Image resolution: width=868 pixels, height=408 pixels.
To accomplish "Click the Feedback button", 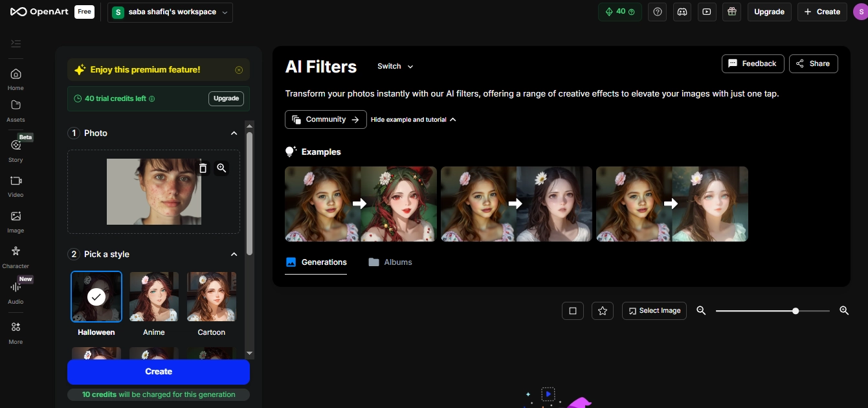I will pyautogui.click(x=752, y=63).
